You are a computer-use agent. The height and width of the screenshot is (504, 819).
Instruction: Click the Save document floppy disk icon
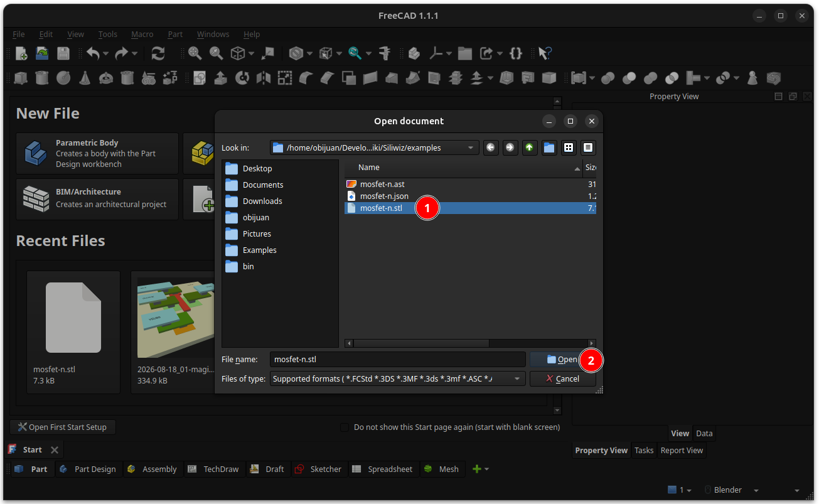63,54
